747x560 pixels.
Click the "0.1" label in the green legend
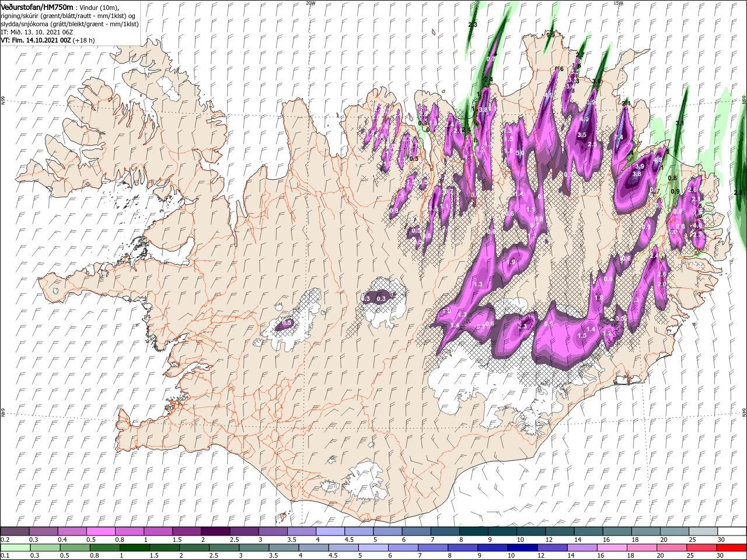[x=5, y=556]
